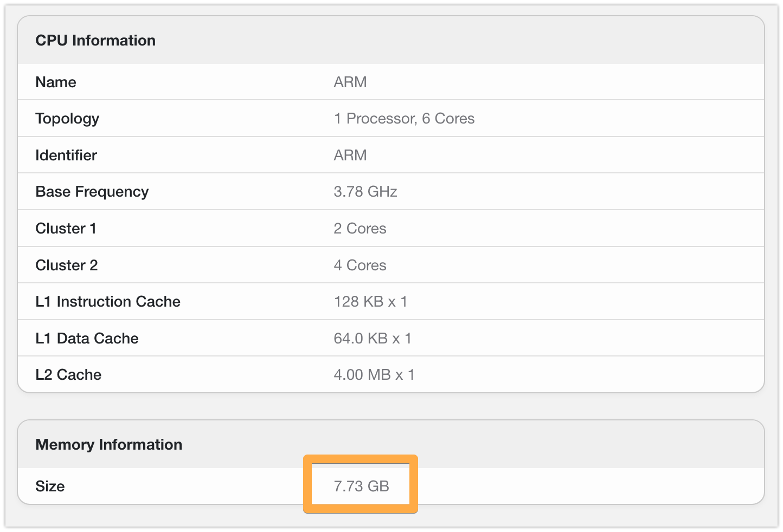783x532 pixels.
Task: Select the Identifier row
Action: (66, 155)
